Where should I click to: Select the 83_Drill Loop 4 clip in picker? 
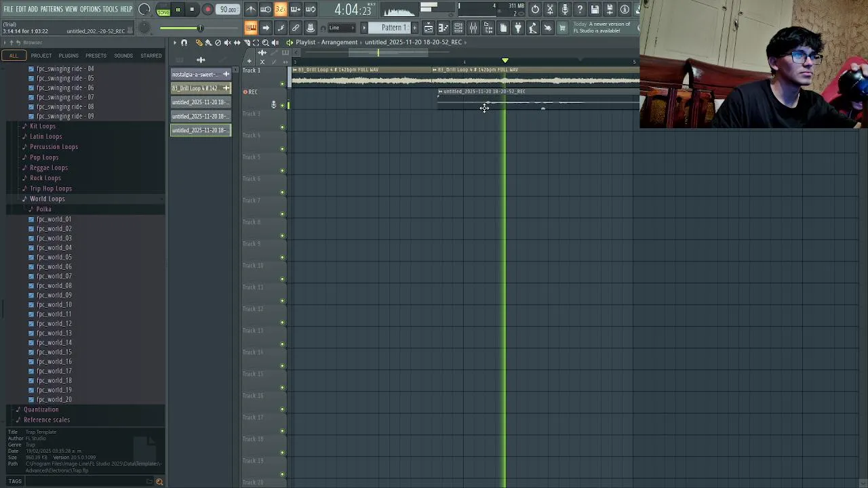[x=201, y=88]
